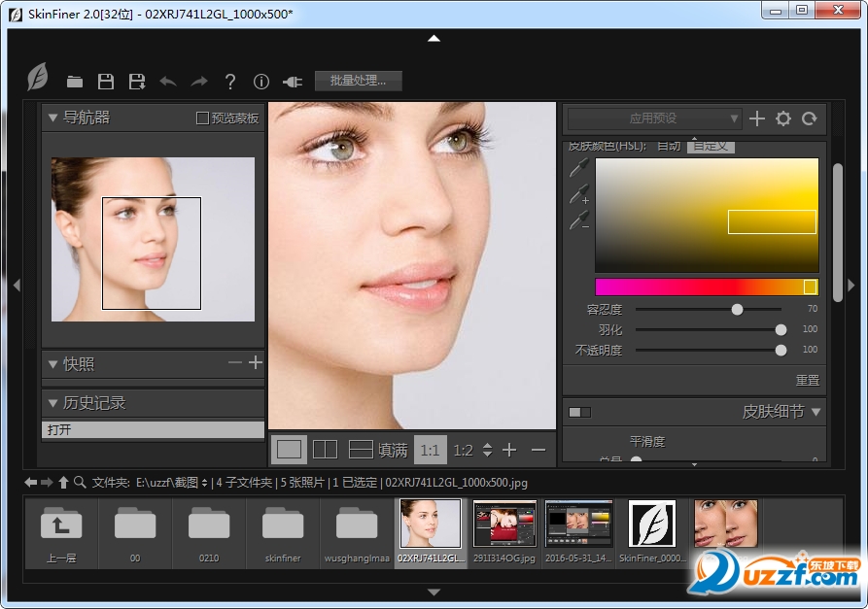Switch to side-by-side split view
This screenshot has height=609, width=868.
(325, 450)
